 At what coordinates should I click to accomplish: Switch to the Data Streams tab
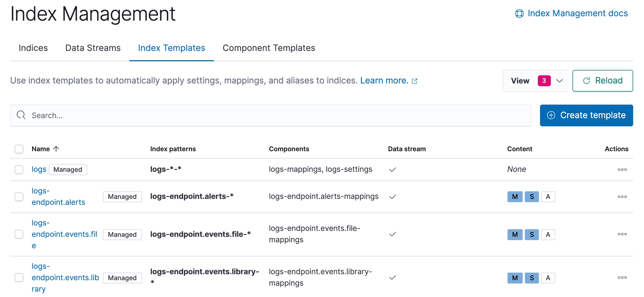tap(93, 48)
